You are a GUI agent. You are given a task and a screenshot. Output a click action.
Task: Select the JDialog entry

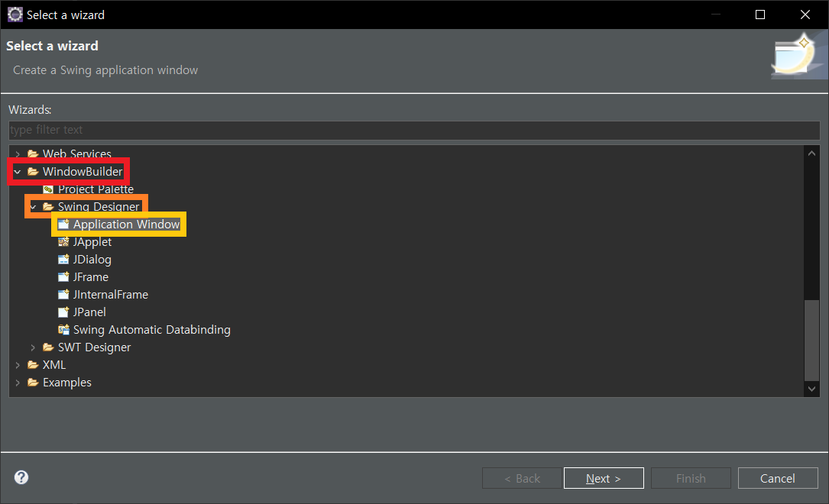tap(92, 260)
